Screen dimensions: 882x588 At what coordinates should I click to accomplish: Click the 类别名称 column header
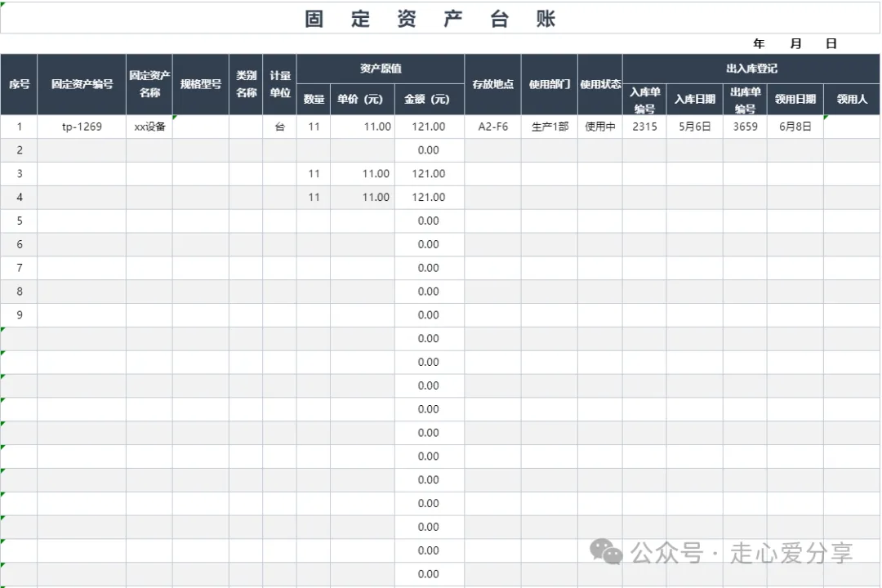tap(246, 84)
